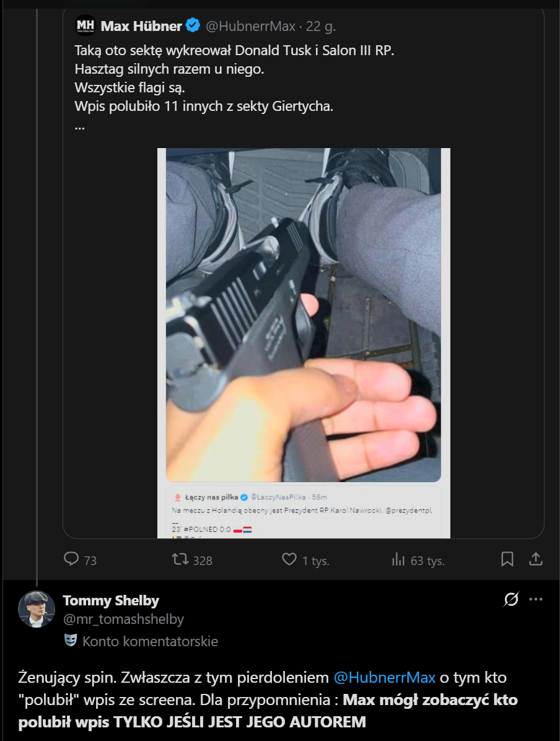Click the 22 g. timestamp
560x741 pixels.
coord(321,27)
